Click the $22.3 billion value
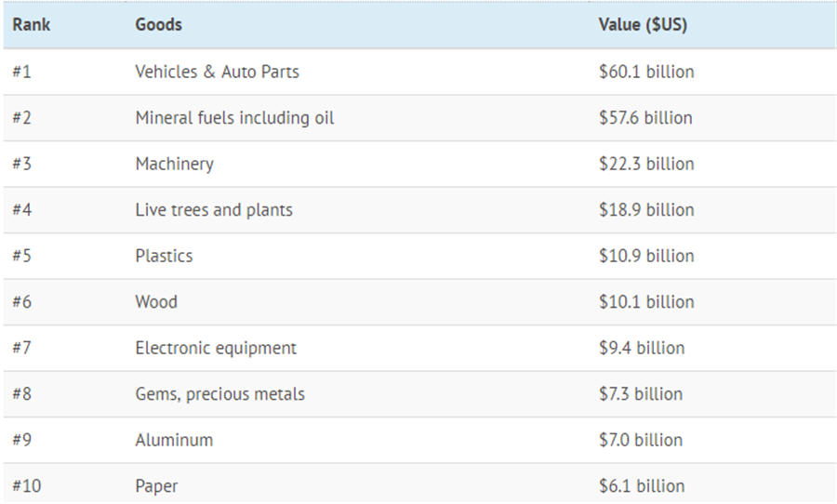837x504 pixels. (646, 164)
